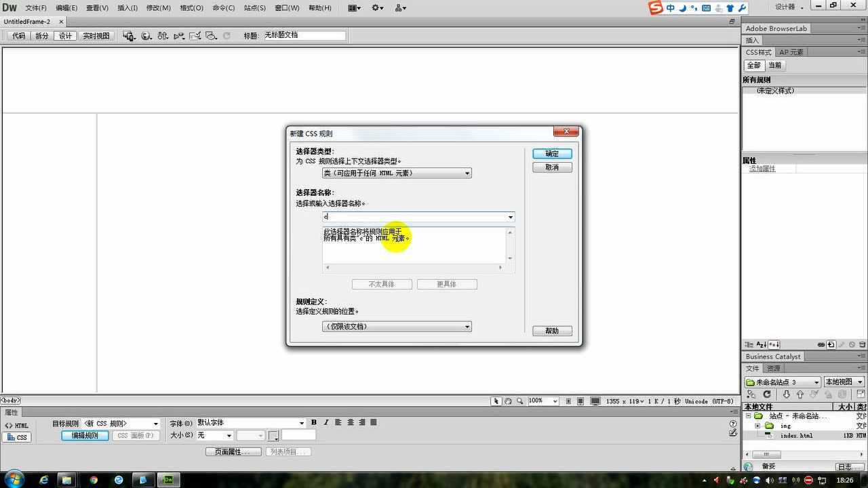Open the 站点(S) menu

click(254, 7)
